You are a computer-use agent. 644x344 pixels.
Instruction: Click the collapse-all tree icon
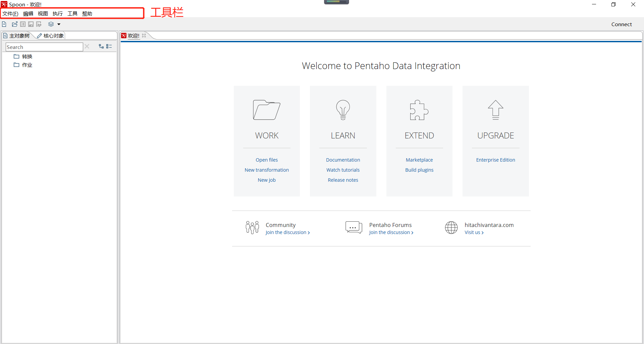click(x=109, y=46)
